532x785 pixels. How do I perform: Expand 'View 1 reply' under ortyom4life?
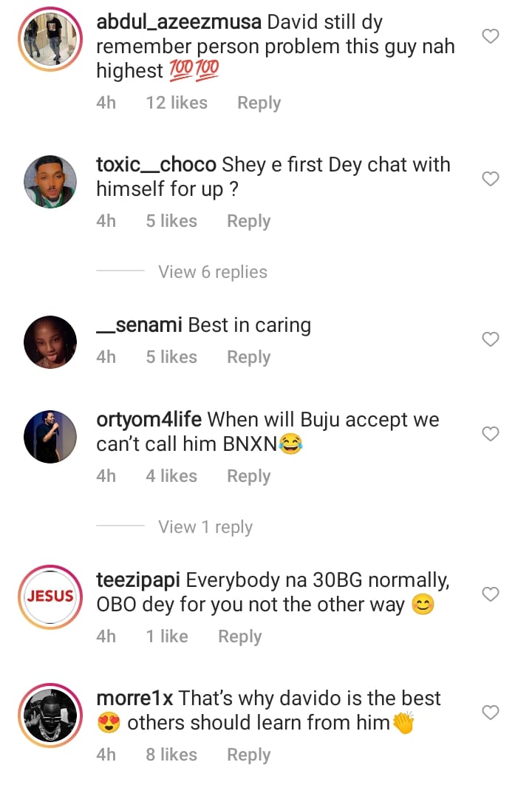(x=205, y=527)
